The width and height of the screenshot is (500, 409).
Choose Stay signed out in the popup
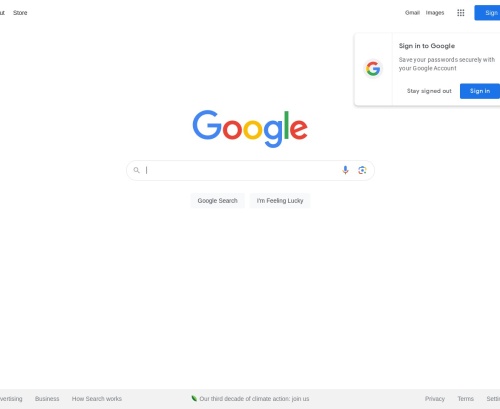[x=429, y=91]
